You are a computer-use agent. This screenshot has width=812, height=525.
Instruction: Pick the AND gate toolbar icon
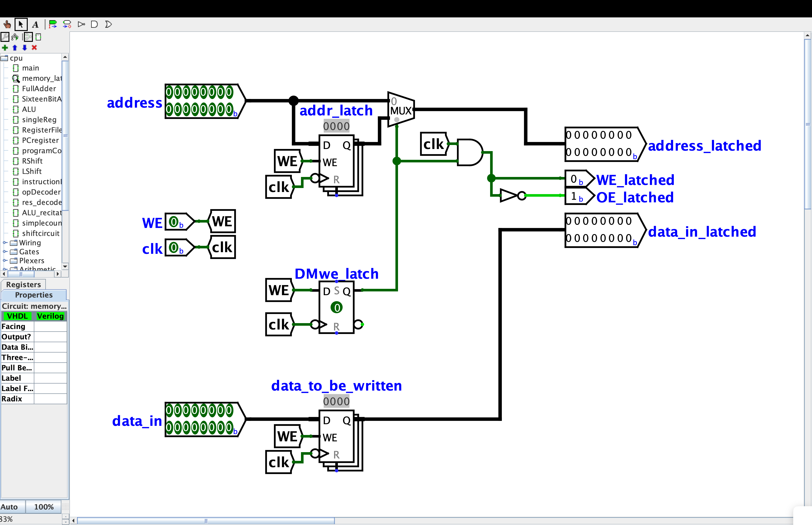coord(94,24)
